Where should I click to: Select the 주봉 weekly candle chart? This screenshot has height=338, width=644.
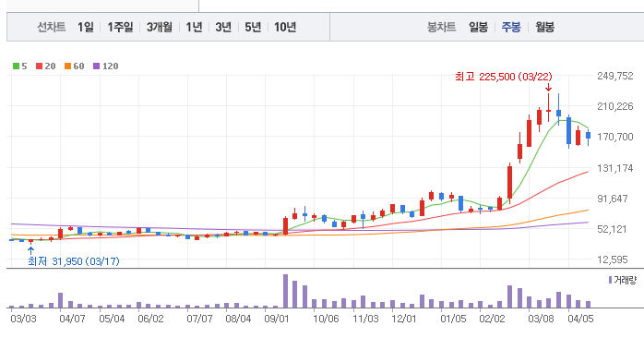click(511, 27)
